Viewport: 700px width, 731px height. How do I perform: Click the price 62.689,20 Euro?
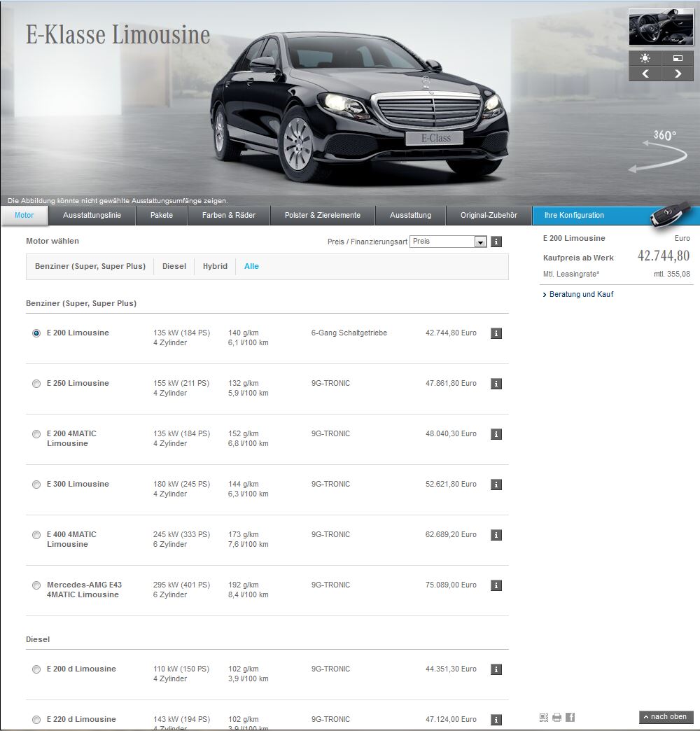(x=451, y=534)
